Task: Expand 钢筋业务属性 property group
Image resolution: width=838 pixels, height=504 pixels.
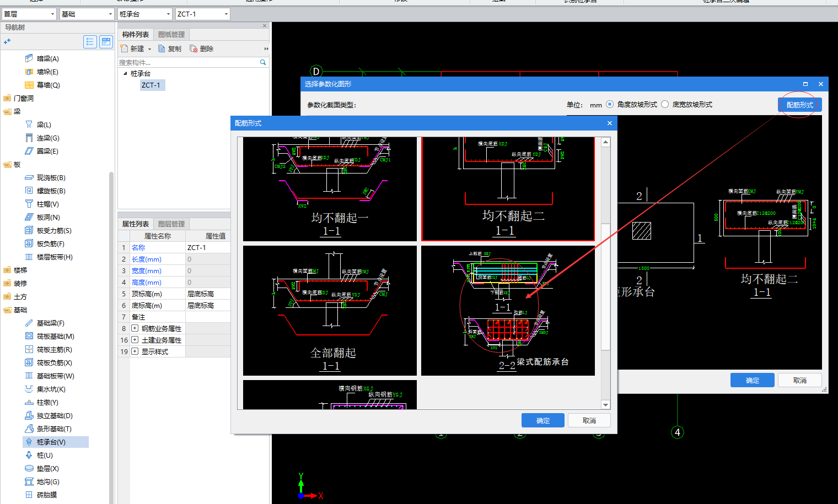Action: point(135,328)
